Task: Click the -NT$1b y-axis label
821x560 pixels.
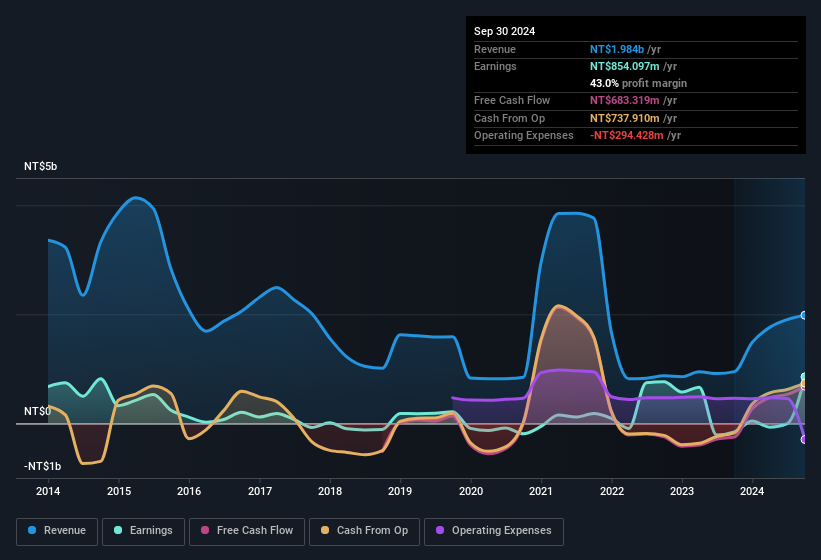Action: (42, 466)
